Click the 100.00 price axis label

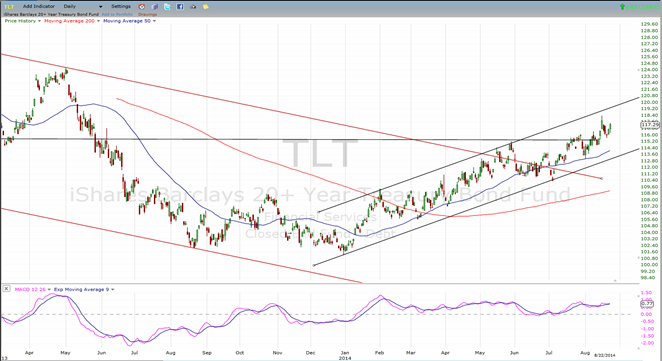click(649, 265)
